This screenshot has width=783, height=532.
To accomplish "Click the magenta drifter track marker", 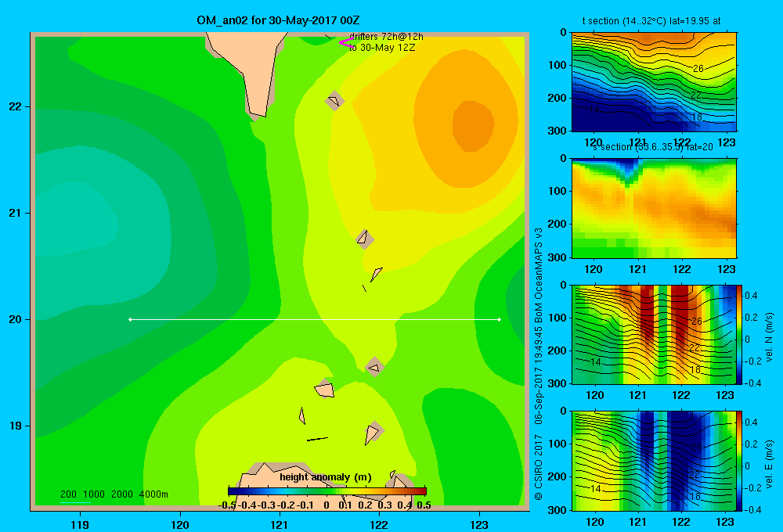I will point(346,42).
